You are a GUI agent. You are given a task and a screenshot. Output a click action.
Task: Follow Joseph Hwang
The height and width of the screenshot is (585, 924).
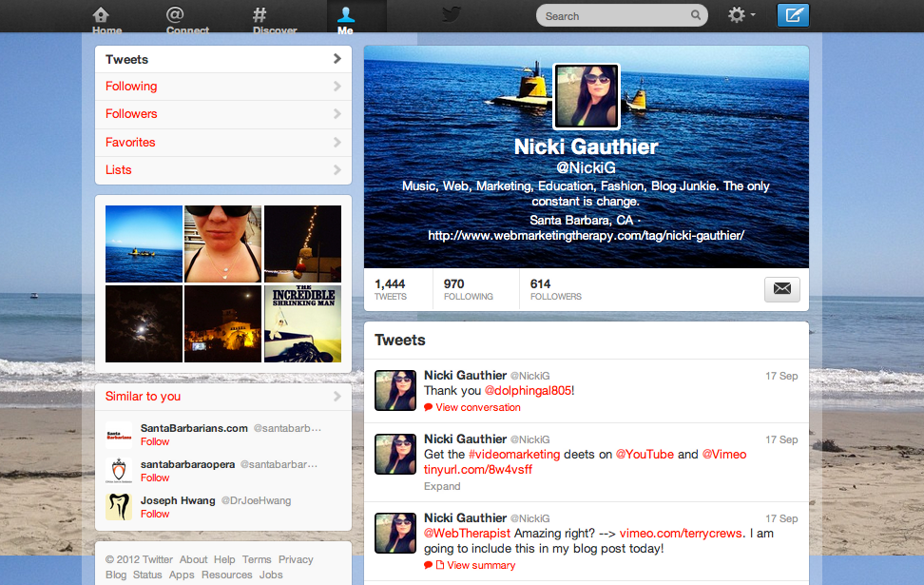tap(155, 514)
